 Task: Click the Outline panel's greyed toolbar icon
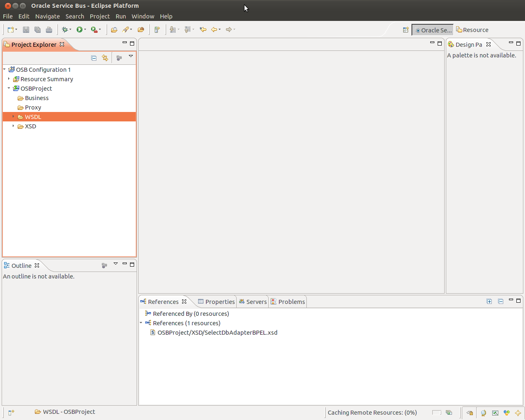click(104, 265)
